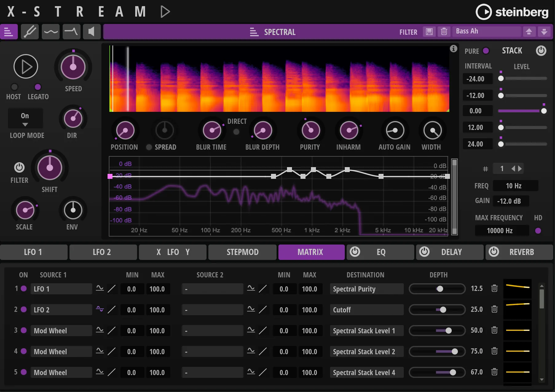Power on the Stack section
This screenshot has width=555, height=392.
tap(541, 50)
